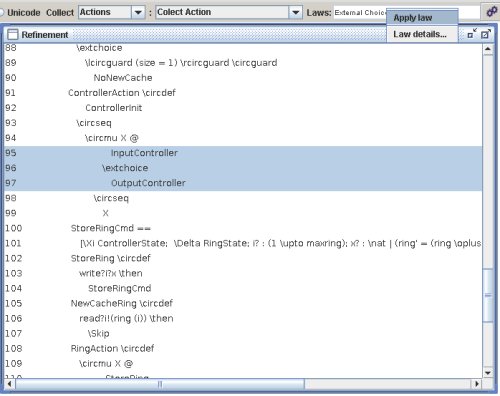This screenshot has height=396, width=500.
Task: Minimize the Refinement panel with the shrink icon
Action: click(472, 33)
